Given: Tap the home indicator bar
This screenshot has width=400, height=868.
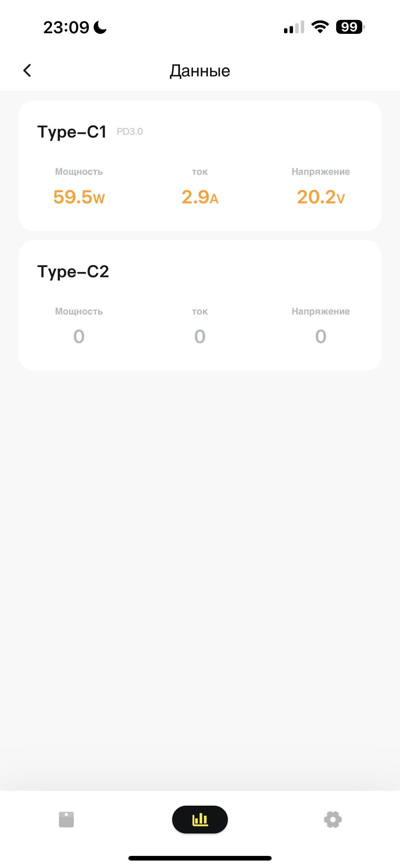Looking at the screenshot, I should pyautogui.click(x=200, y=858).
